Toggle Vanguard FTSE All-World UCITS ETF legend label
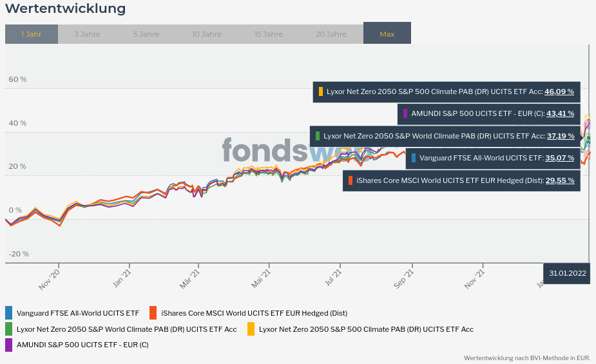Image resolution: width=596 pixels, height=364 pixels. [78, 313]
